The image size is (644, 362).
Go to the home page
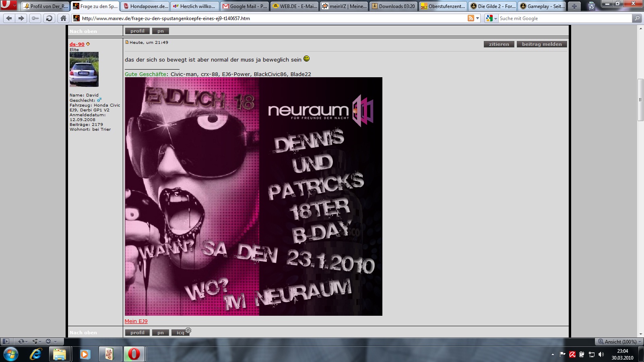(63, 18)
